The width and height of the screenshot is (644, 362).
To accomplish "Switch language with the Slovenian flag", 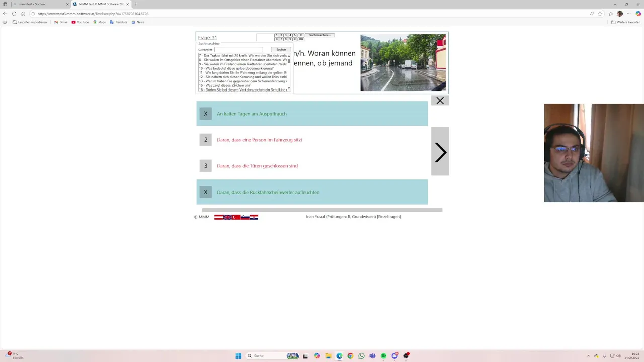I will (245, 217).
